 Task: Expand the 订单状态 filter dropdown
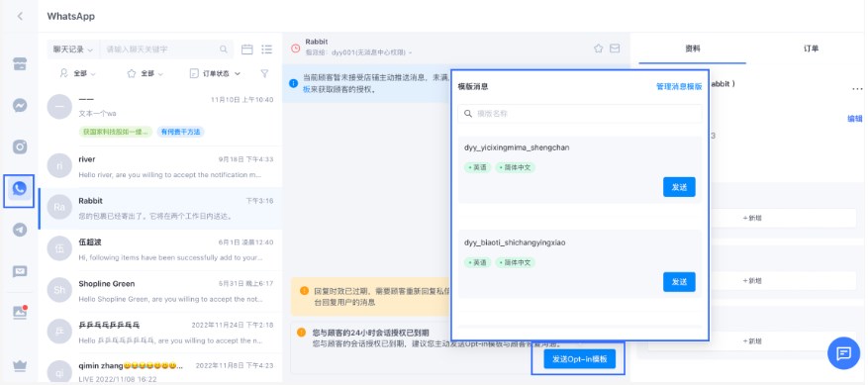[x=216, y=73]
